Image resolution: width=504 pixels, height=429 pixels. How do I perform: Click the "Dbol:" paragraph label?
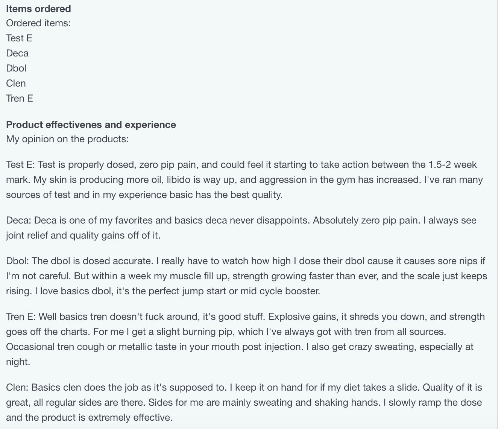click(x=18, y=261)
